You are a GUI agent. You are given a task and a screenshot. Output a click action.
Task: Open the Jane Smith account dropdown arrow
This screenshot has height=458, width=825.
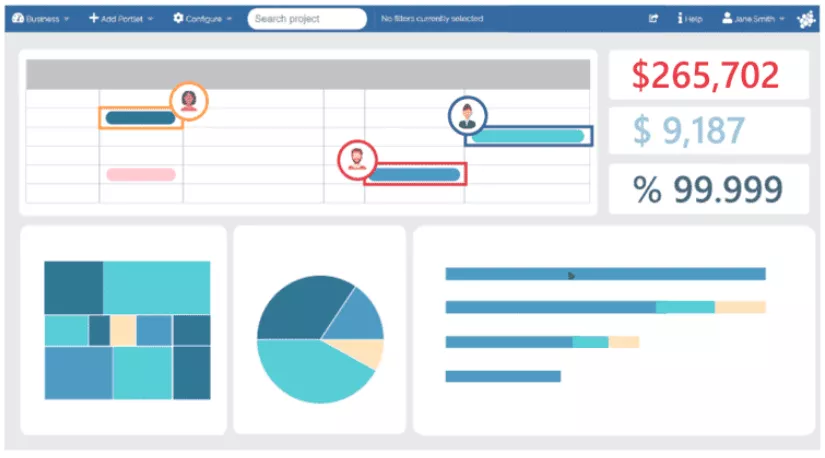(x=782, y=19)
